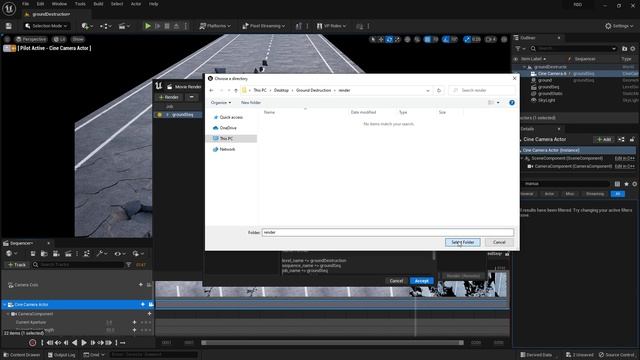Toggle viewport grid snapping
The image size is (640, 360).
[427, 39]
